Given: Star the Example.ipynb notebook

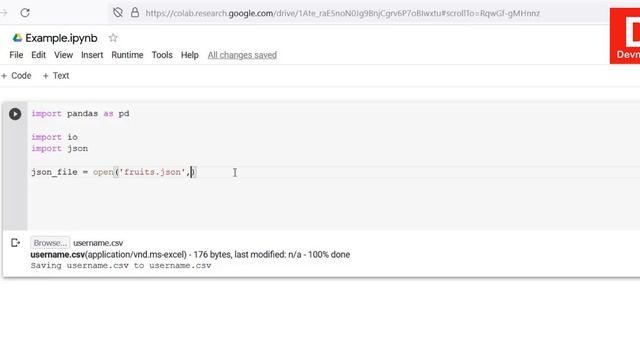Looking at the screenshot, I should pos(113,38).
